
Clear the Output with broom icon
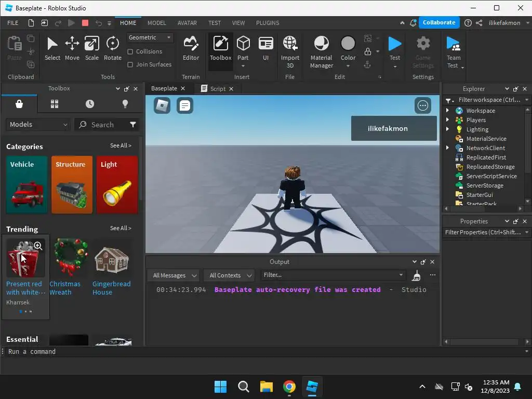(x=416, y=276)
